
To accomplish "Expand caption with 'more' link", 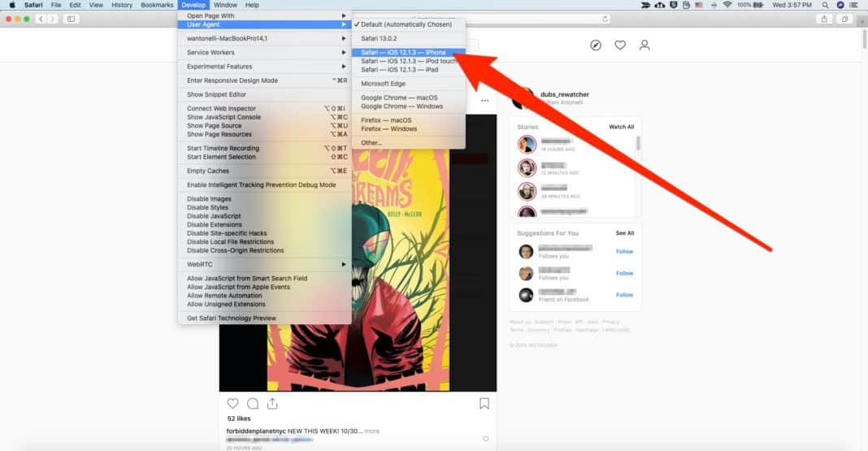I will (x=372, y=431).
